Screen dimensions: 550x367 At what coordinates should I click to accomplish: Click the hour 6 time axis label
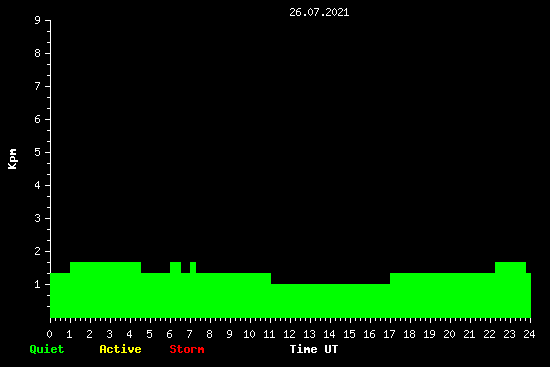coord(169,334)
